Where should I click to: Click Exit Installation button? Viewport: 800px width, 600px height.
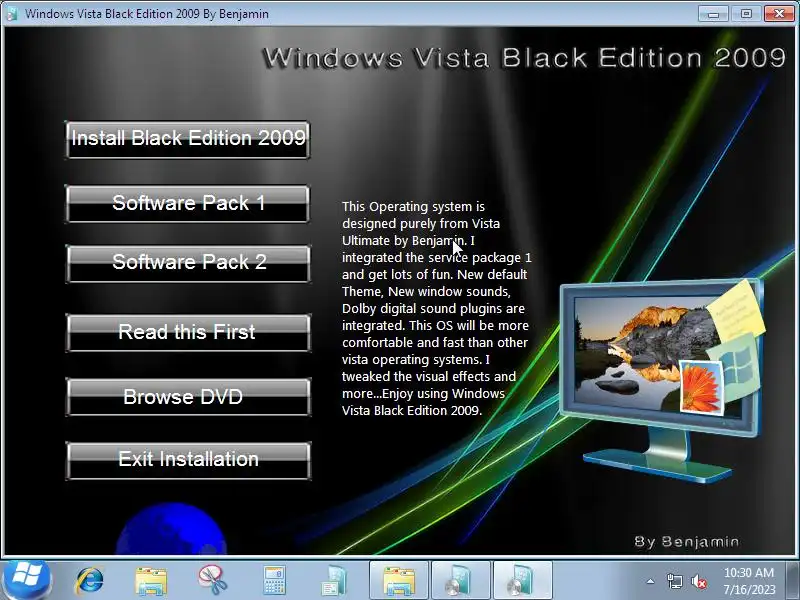188,460
